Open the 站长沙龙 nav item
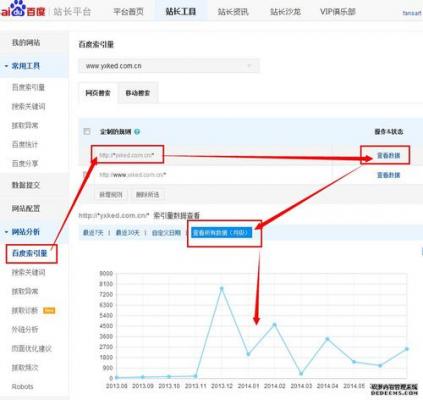 click(x=285, y=12)
